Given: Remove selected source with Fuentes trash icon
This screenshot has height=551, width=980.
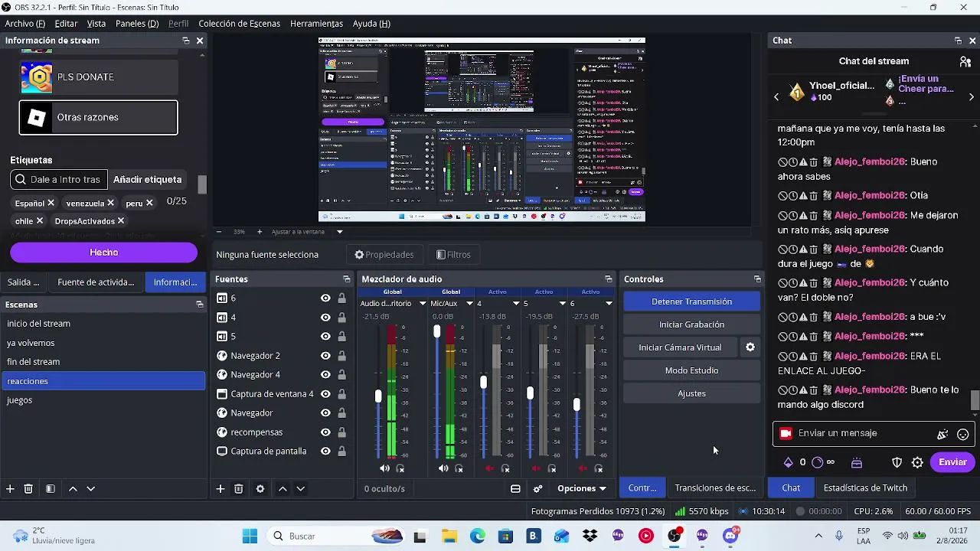Looking at the screenshot, I should (239, 488).
